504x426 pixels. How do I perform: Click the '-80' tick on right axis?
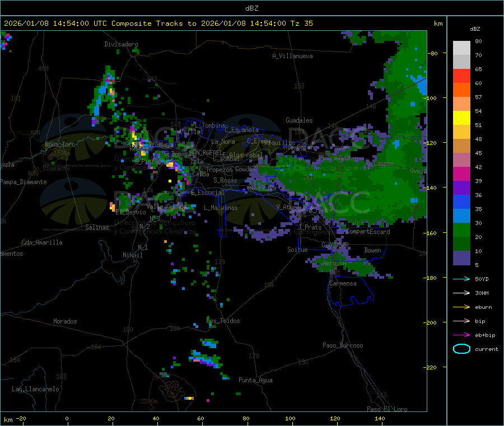tap(433, 53)
